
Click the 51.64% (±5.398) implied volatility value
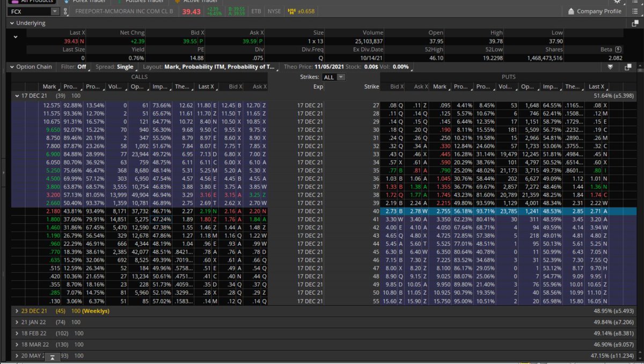(614, 95)
